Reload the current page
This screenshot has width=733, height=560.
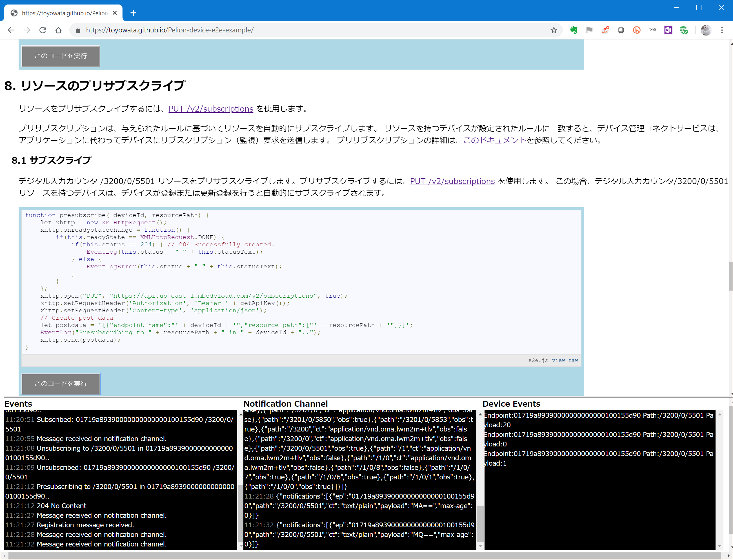point(43,30)
